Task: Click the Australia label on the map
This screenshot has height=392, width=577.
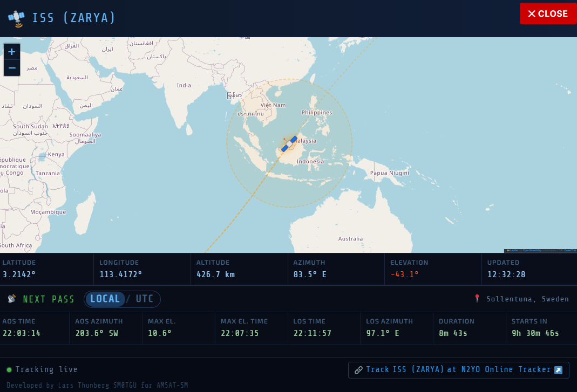Action: 350,238
